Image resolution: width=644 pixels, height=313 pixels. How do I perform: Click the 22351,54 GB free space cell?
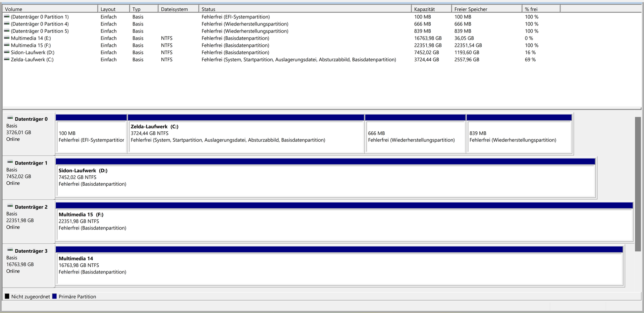point(468,45)
